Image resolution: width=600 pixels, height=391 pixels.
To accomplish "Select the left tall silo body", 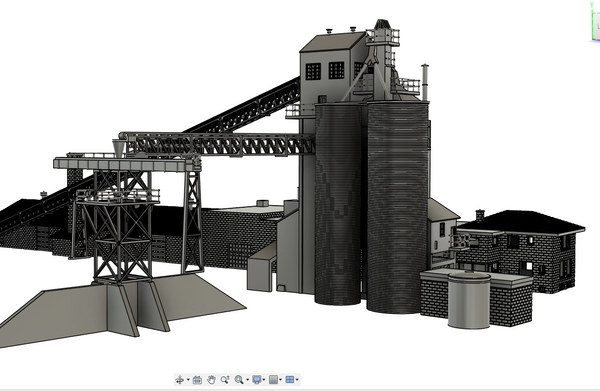I will (338, 205).
